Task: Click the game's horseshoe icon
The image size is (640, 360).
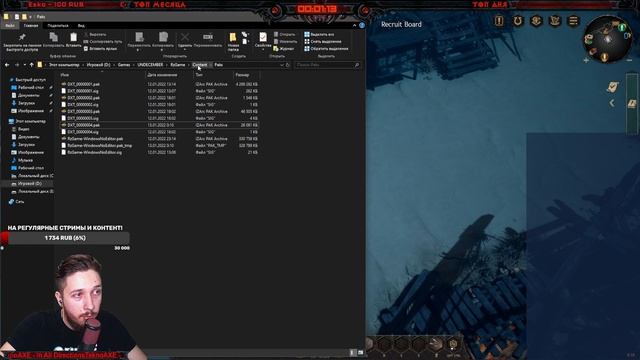Action: point(518,21)
